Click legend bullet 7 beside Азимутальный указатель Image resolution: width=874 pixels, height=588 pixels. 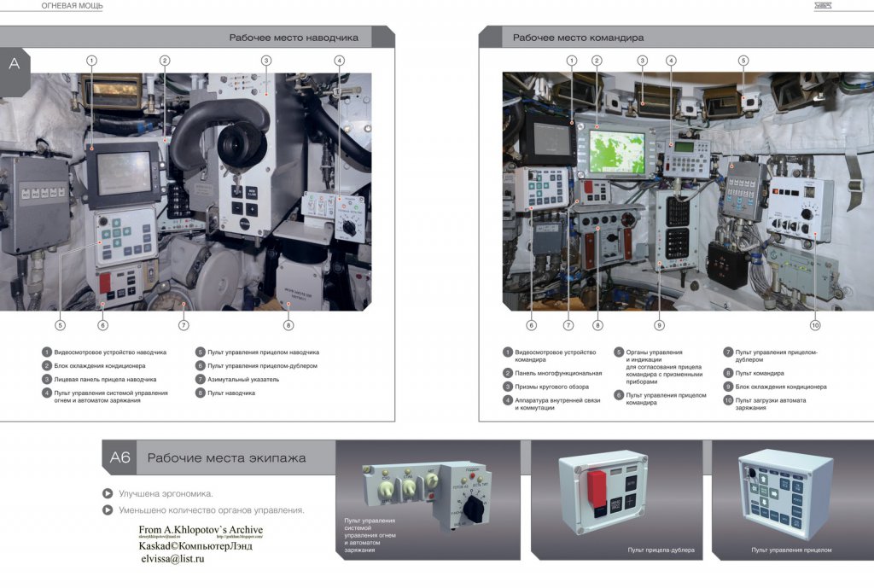[200, 379]
